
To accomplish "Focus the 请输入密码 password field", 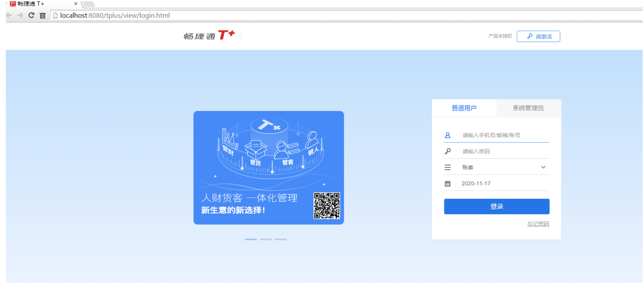I will point(496,151).
